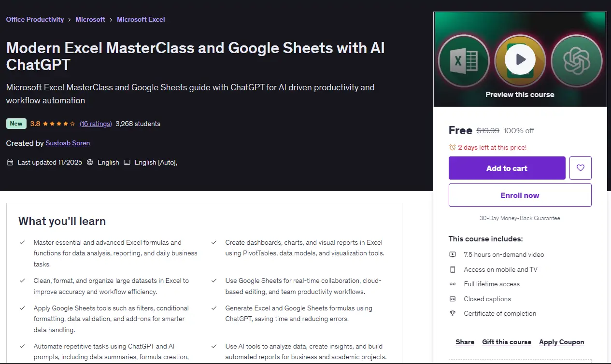Viewport: 611px width, 364px height.
Task: Click 2 days left at this price
Action: 492,147
